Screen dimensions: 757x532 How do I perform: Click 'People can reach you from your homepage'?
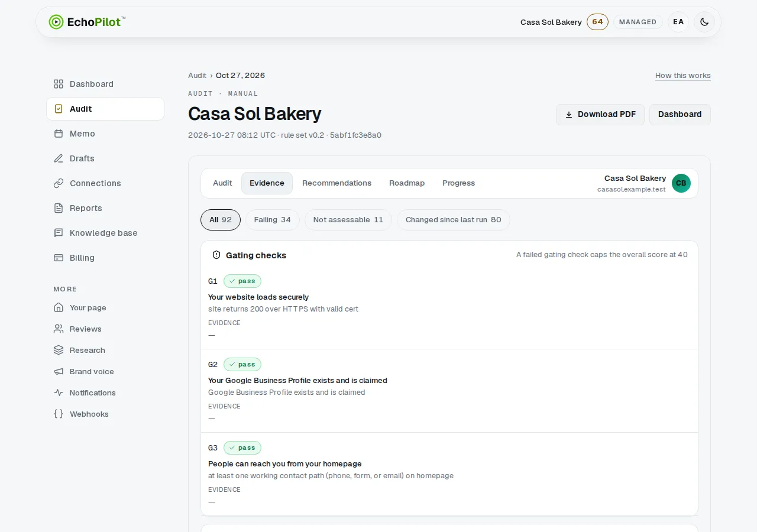(285, 464)
